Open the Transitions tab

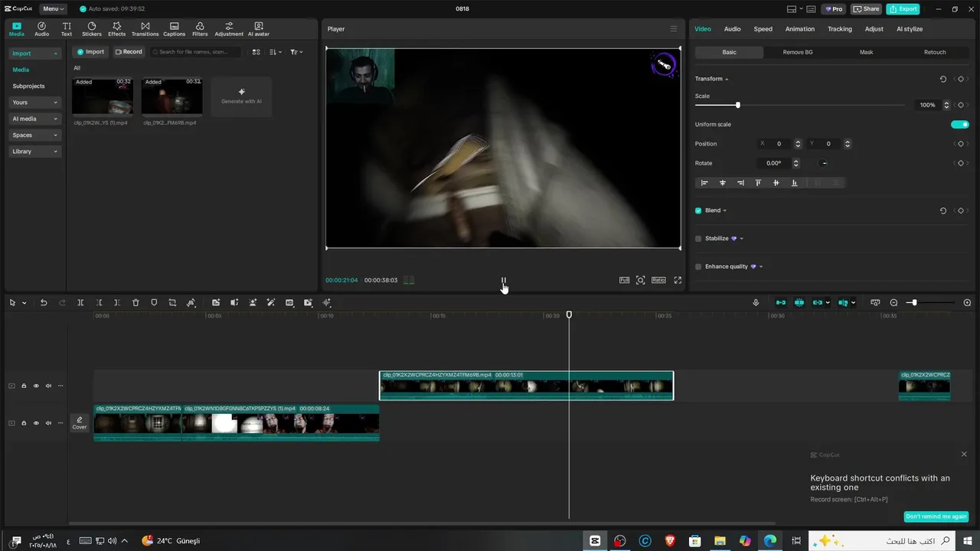(145, 29)
